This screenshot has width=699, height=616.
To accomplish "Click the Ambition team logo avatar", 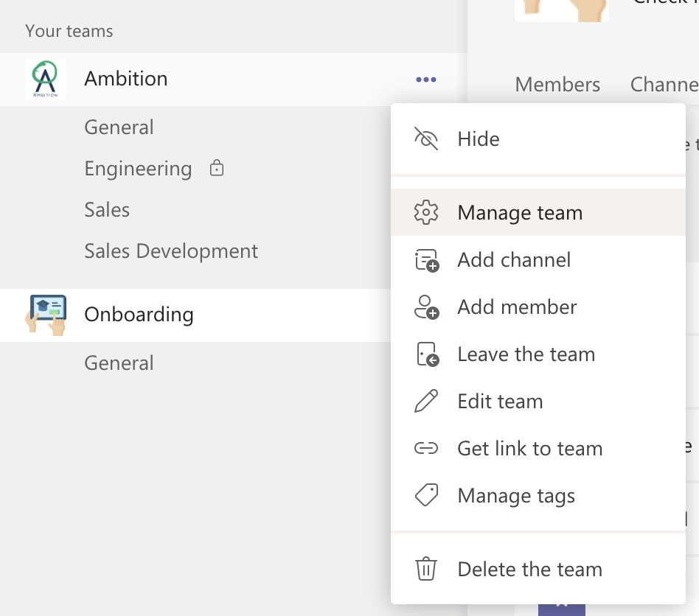I will [x=45, y=80].
